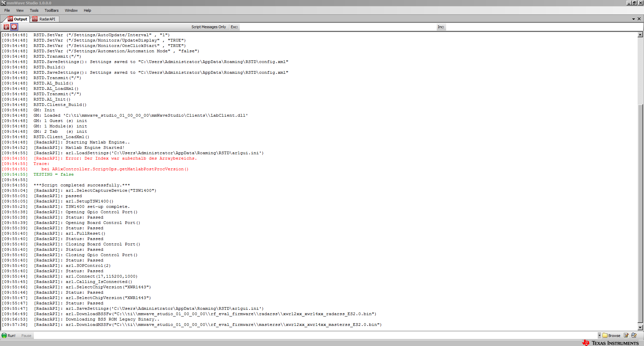Viewport: 644px width, 346px height.
Task: Select the ar1.FullReset() line
Action: click(x=54, y=233)
